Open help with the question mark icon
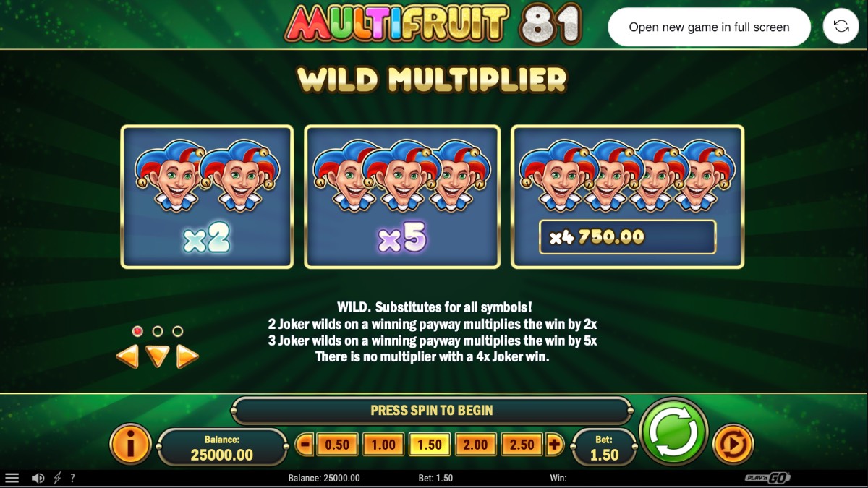This screenshot has height=488, width=868. (x=72, y=478)
